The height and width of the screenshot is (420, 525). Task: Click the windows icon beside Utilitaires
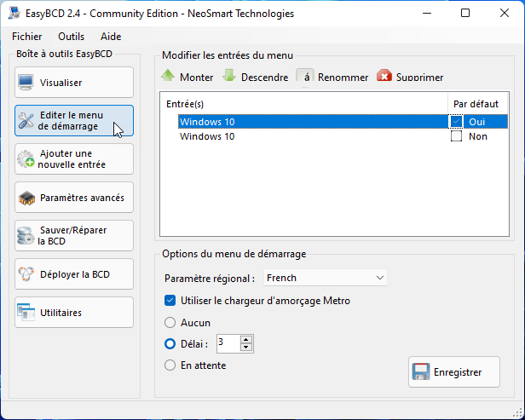pos(26,313)
